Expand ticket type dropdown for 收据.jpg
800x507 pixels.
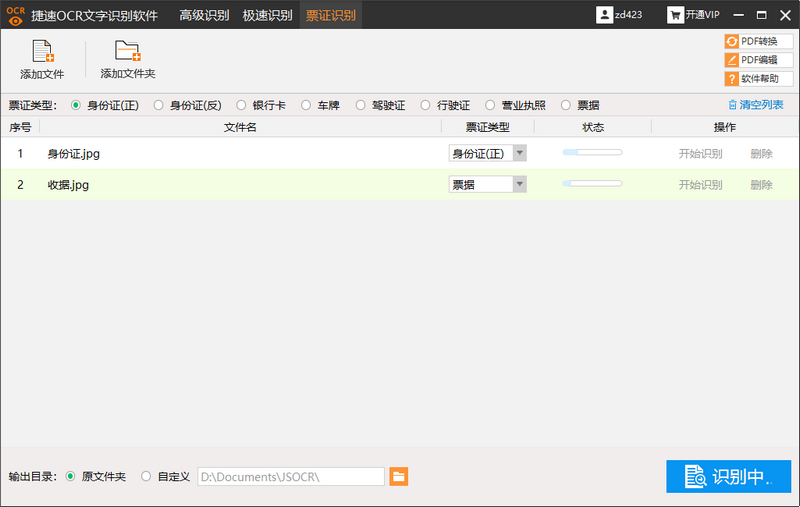click(x=519, y=184)
